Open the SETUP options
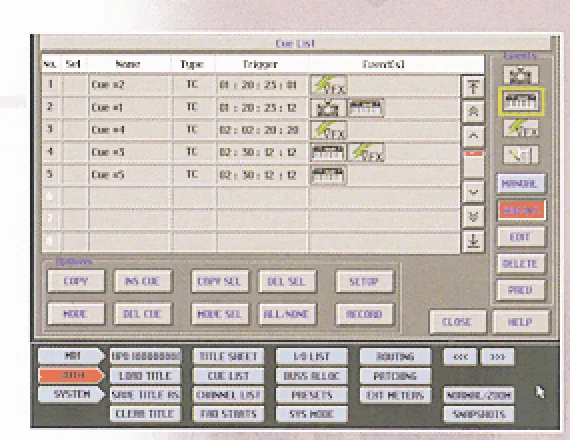 (365, 281)
